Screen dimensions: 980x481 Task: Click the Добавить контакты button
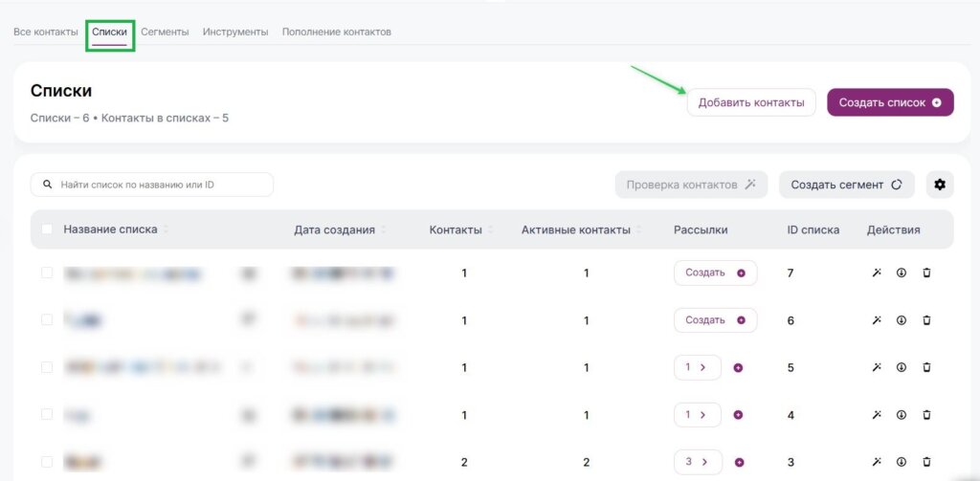pyautogui.click(x=751, y=103)
